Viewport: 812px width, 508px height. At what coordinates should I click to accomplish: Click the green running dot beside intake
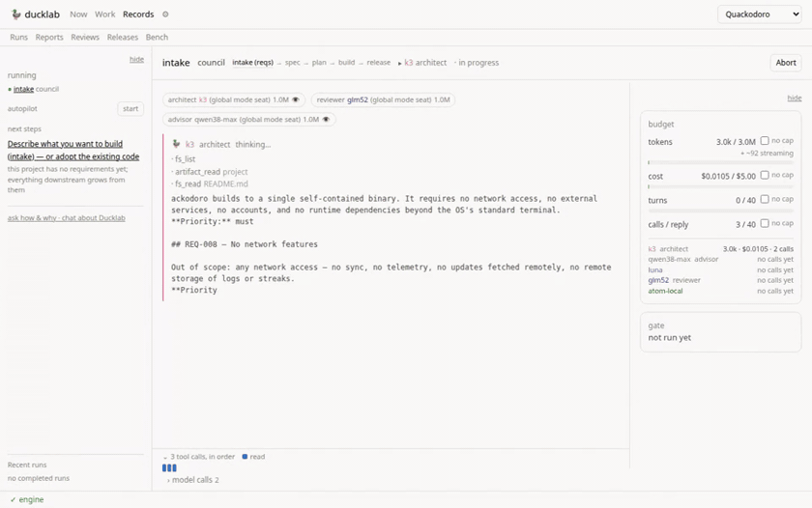pos(10,90)
